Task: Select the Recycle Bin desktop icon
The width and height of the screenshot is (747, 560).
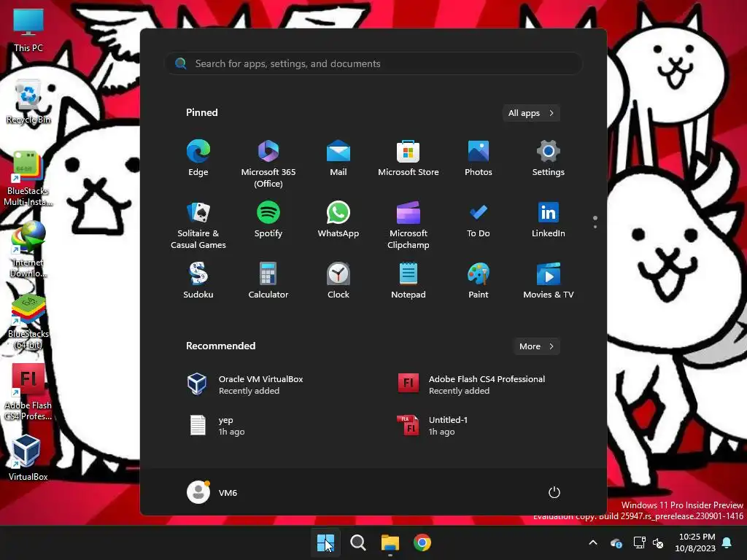Action: [28, 102]
